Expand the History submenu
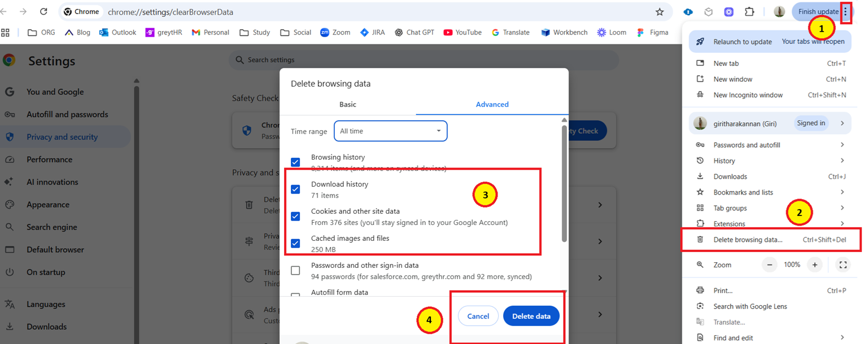This screenshot has width=868, height=344. point(771,161)
